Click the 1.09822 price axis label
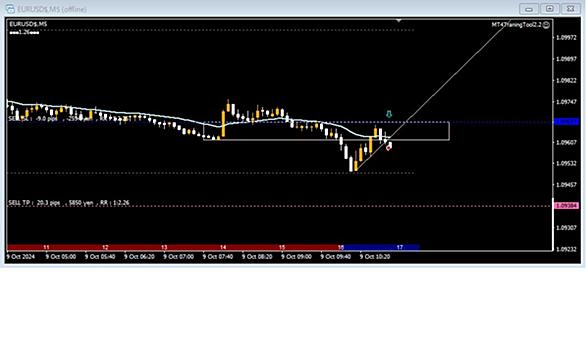This screenshot has height=362, width=586. click(566, 80)
